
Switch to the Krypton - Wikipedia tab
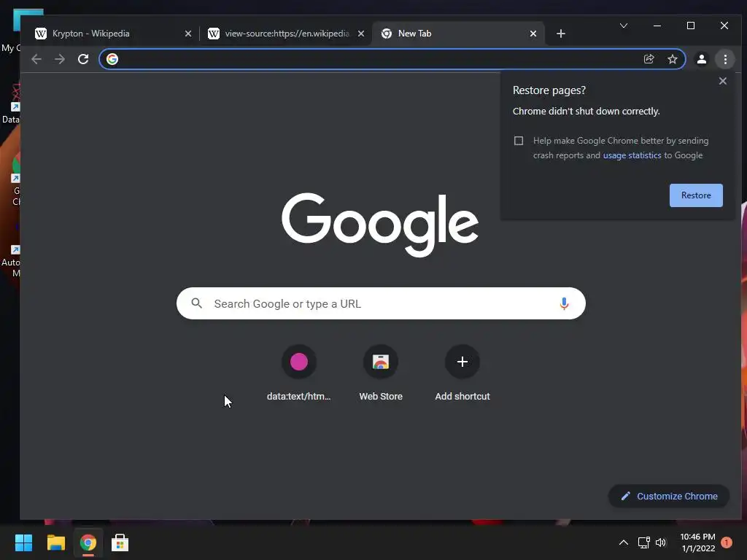[x=113, y=34]
